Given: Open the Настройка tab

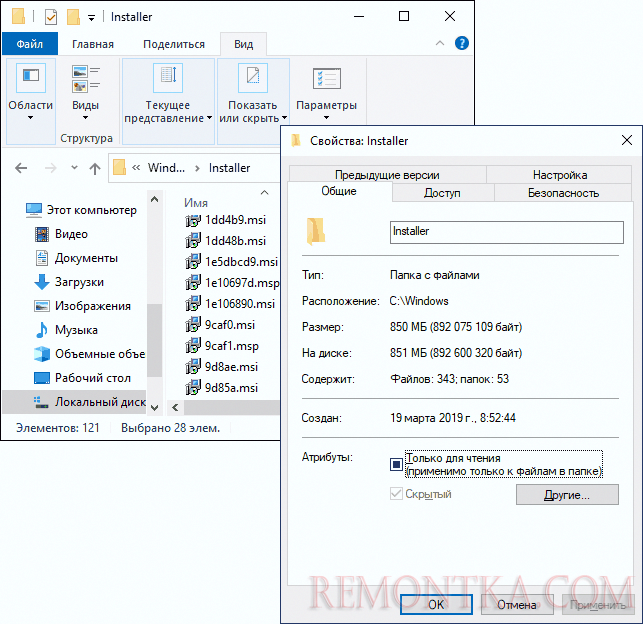Looking at the screenshot, I should (x=560, y=175).
